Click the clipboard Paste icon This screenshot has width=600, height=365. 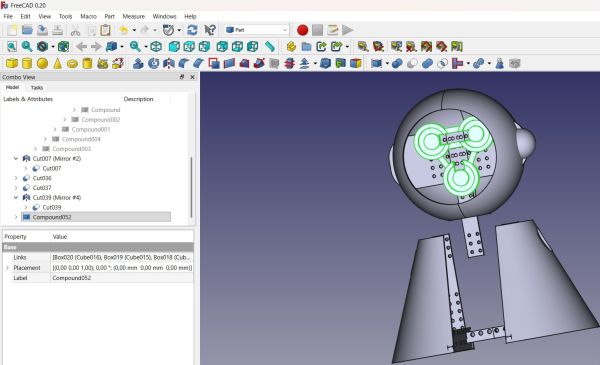(105, 30)
